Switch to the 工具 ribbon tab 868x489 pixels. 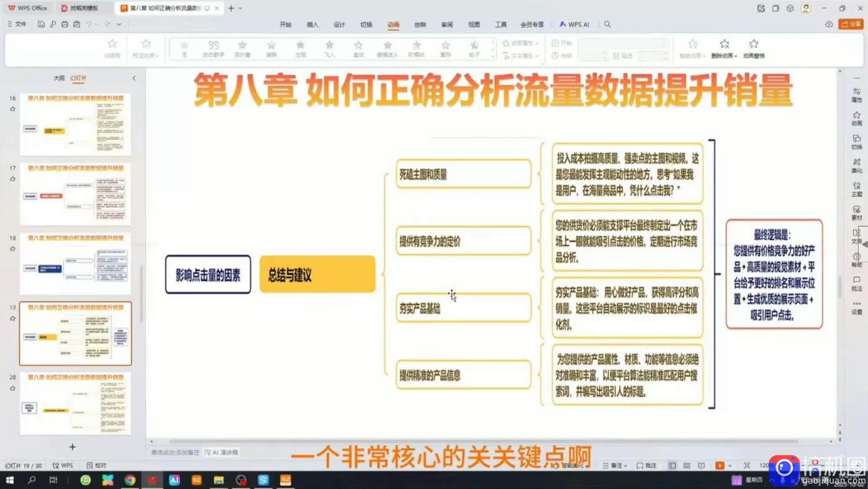coord(501,25)
